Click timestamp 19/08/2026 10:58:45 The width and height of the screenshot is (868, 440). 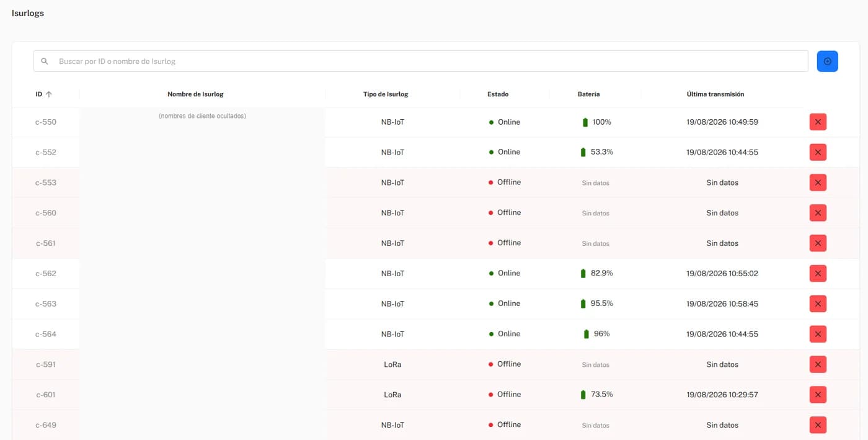(722, 304)
